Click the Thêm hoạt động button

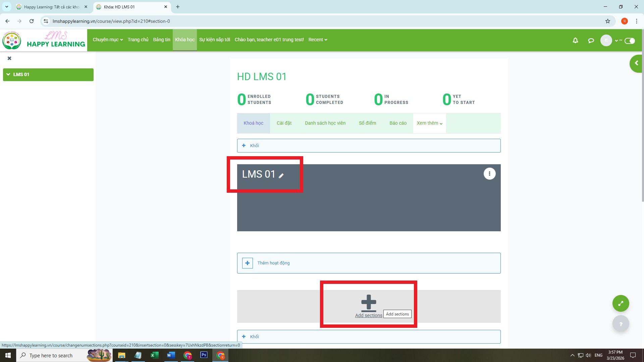273,263
